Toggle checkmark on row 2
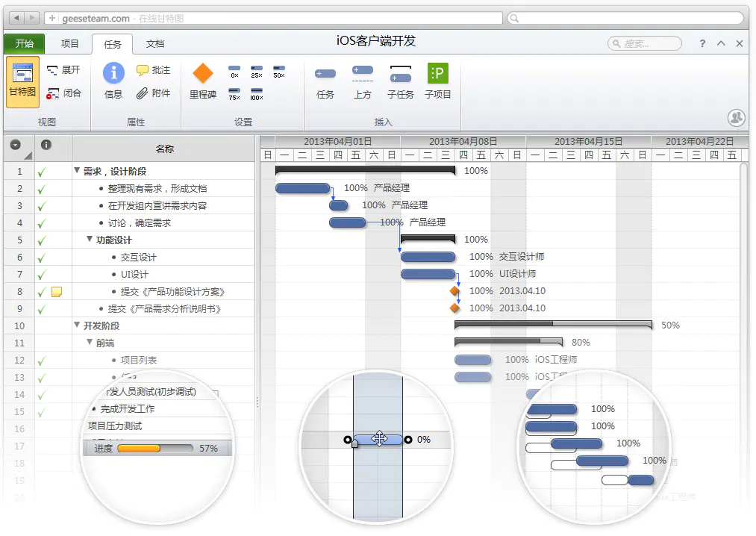Image resolution: width=756 pixels, height=536 pixels. (x=42, y=189)
